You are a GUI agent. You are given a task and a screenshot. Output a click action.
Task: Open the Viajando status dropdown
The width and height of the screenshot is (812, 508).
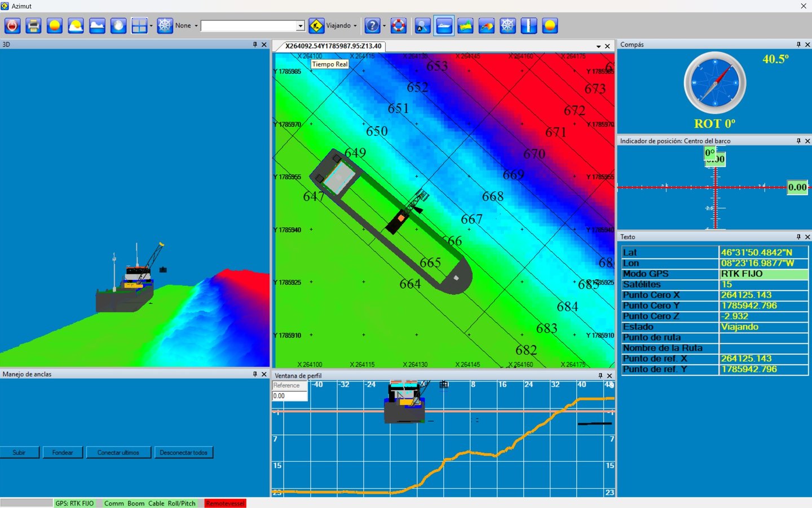click(x=355, y=26)
